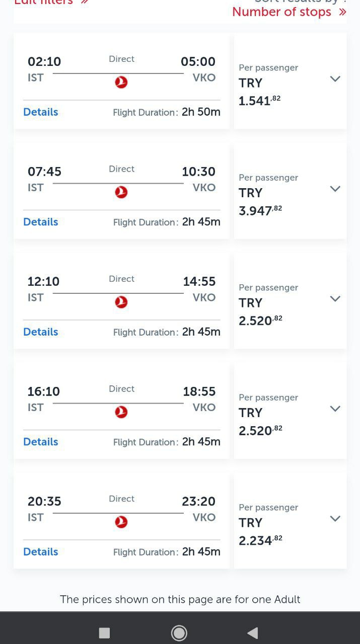Tap Android back navigation triangle
Screen dimensions: 360x644
(253, 632)
